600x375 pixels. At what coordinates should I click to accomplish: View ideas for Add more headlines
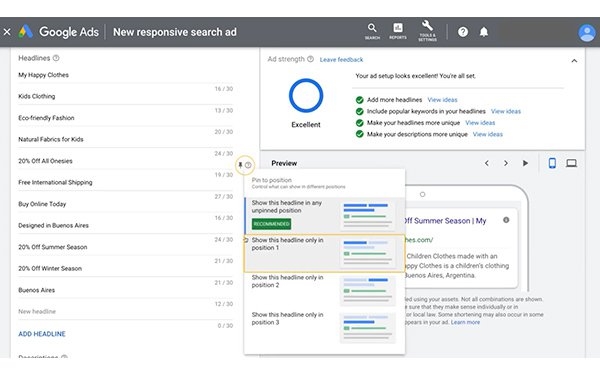(x=442, y=100)
